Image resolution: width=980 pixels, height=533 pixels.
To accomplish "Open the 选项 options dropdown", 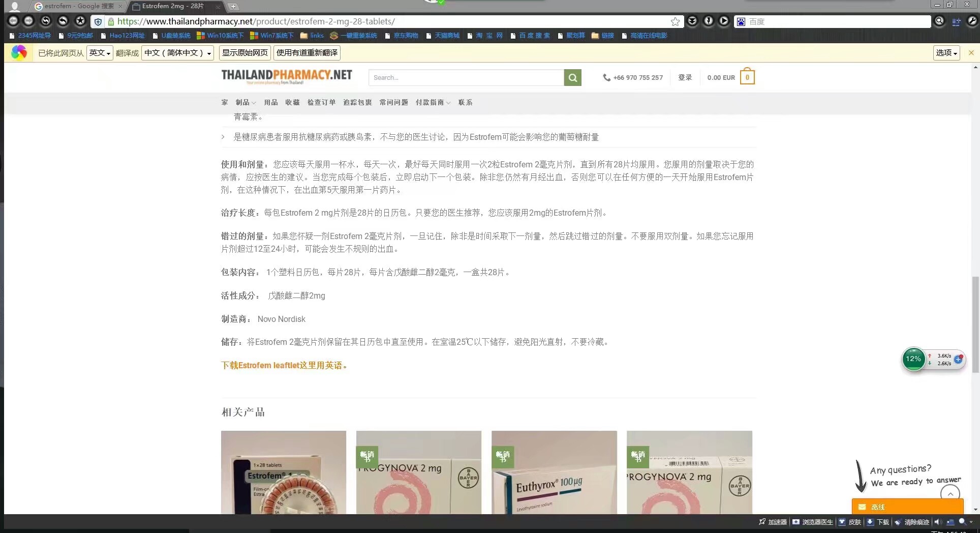I will 946,53.
